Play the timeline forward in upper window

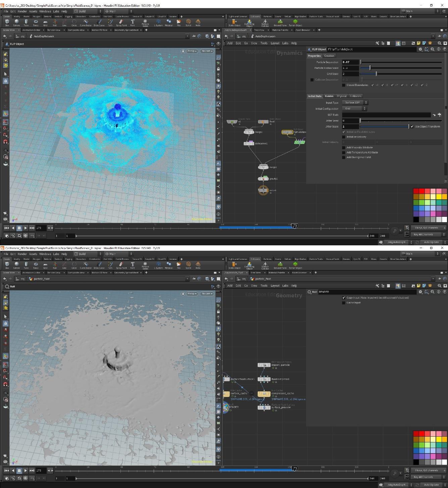(26, 228)
